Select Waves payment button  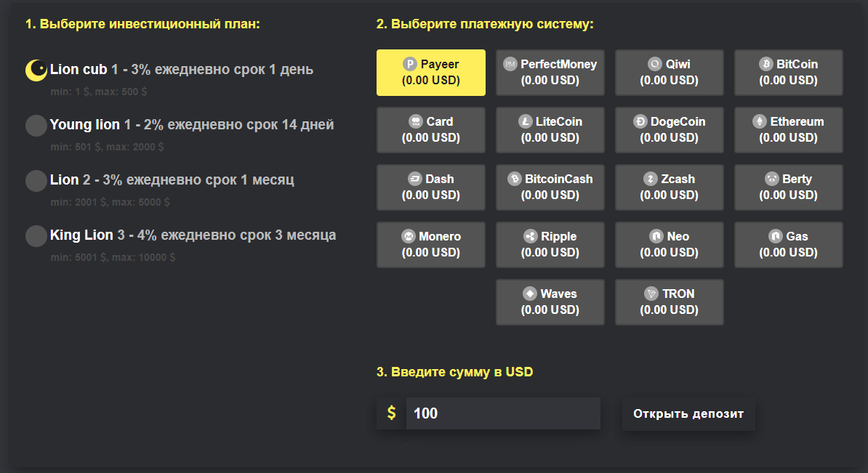point(550,302)
